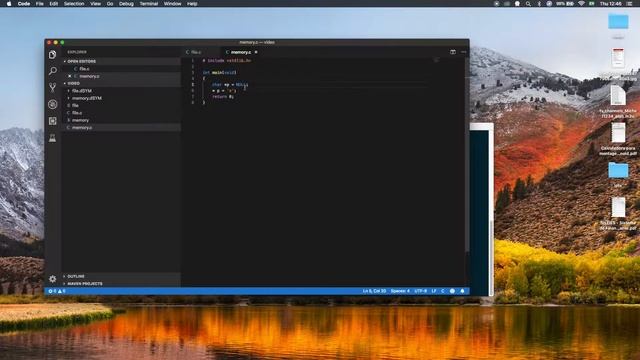
Task: Open the notifications bell in status bar
Action: click(462, 291)
